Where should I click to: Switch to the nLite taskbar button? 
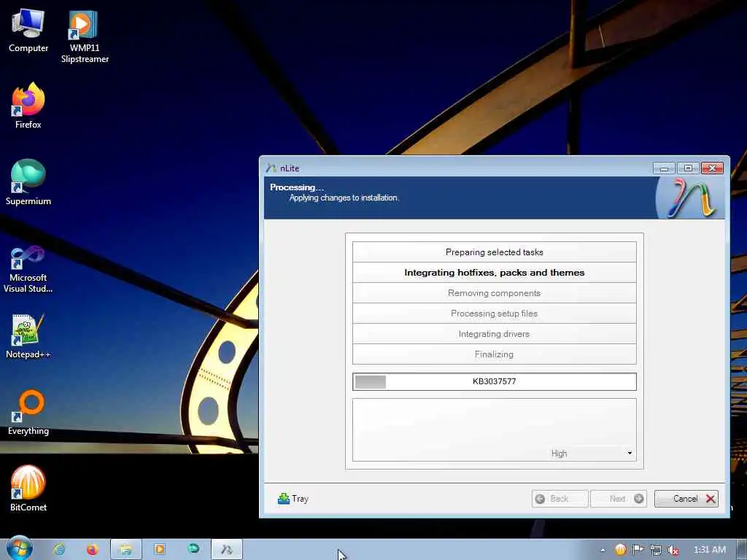pos(227,550)
